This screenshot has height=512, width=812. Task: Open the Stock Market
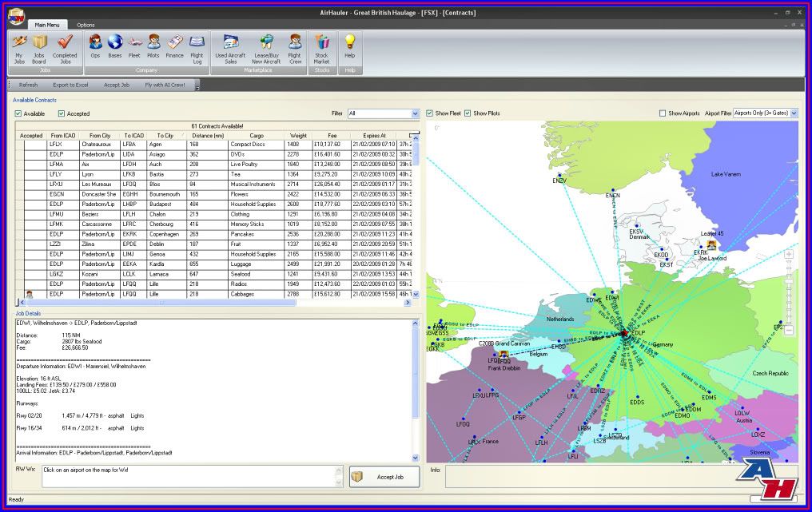(321, 50)
